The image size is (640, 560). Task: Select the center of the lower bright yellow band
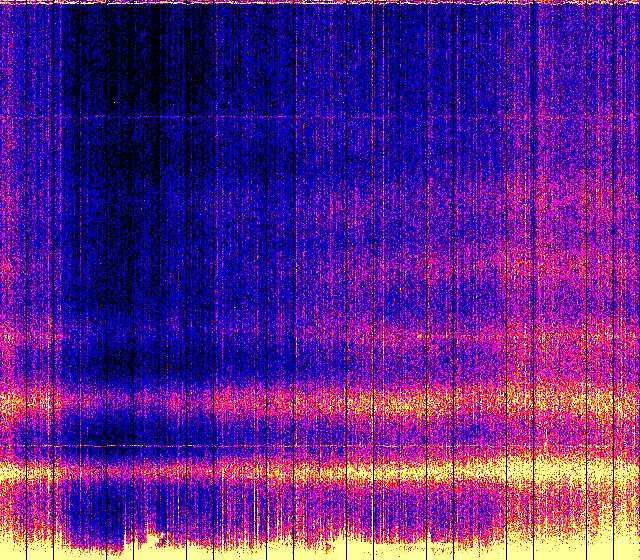[x=320, y=468]
